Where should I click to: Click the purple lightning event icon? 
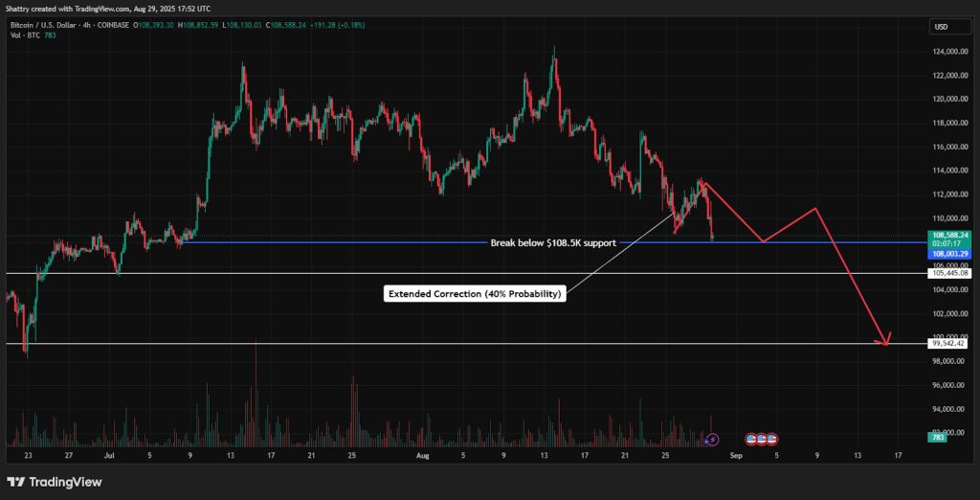(711, 439)
